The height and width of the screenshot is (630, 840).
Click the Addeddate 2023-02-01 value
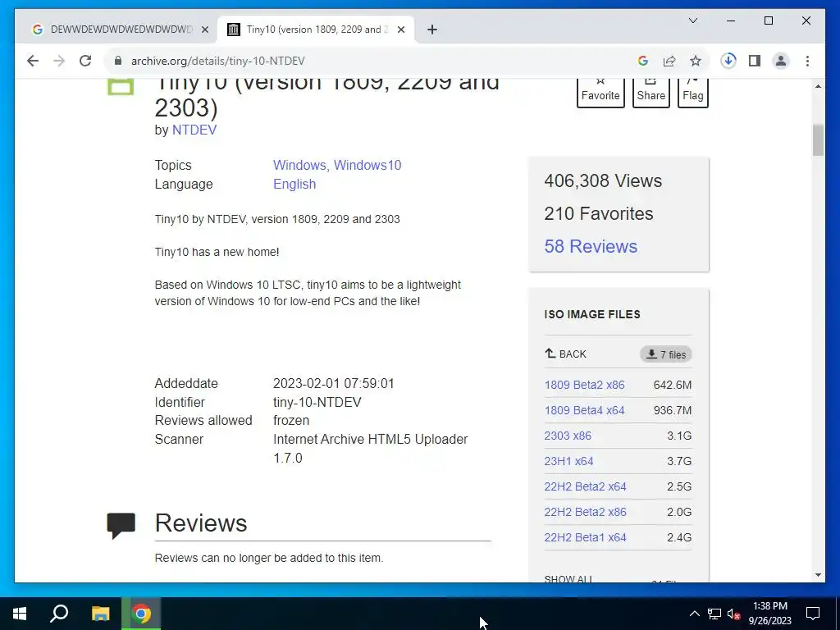(x=334, y=384)
